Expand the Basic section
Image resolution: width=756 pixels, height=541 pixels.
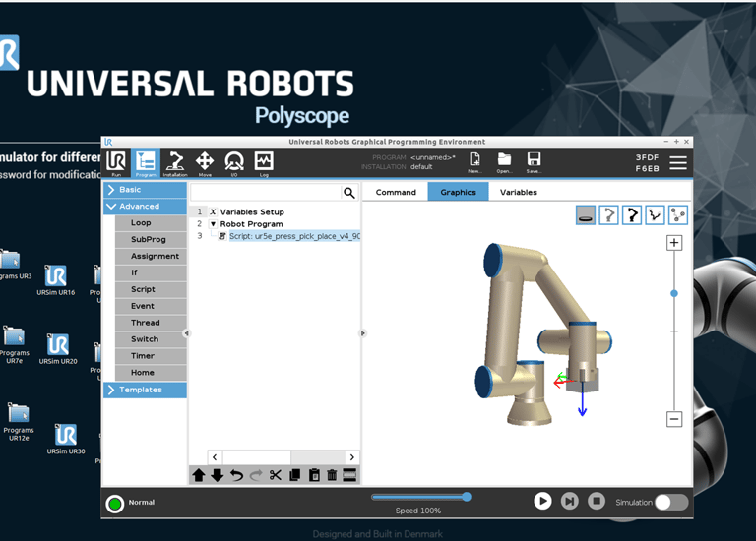[145, 189]
